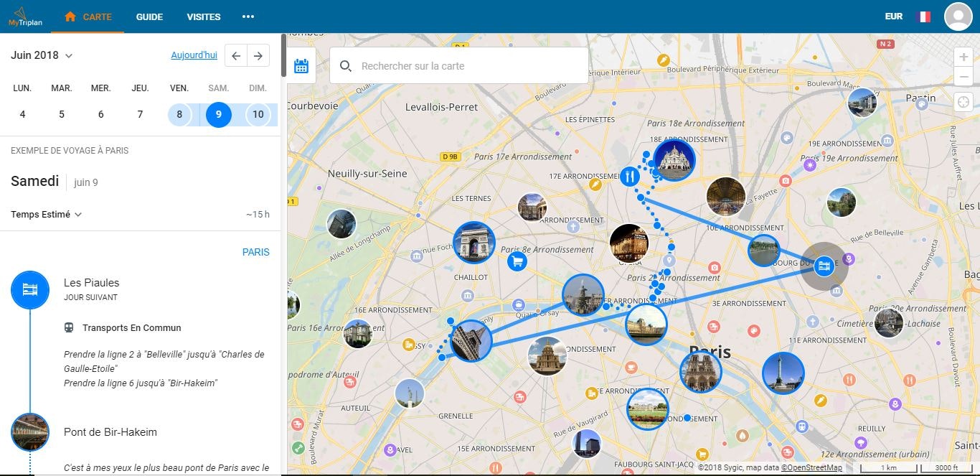
Task: Click the Transports En Commun train icon
Action: pos(69,327)
